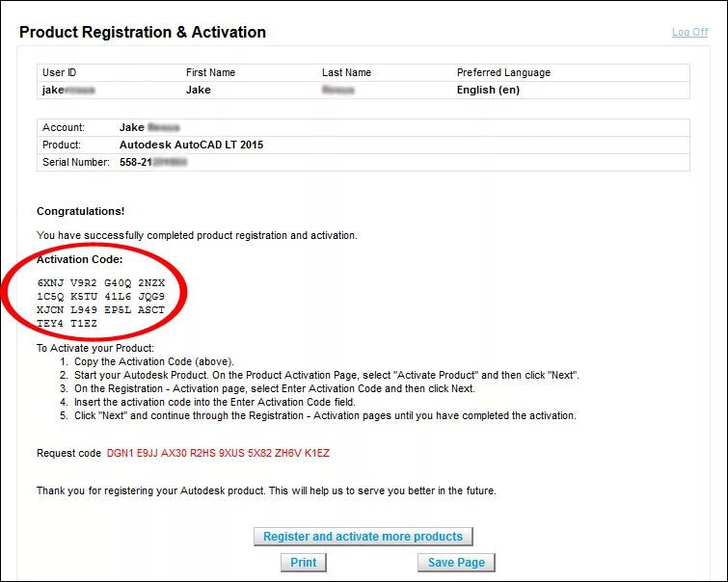This screenshot has width=728, height=582.
Task: Click activation code line starting 1C5Q
Action: pos(100,297)
